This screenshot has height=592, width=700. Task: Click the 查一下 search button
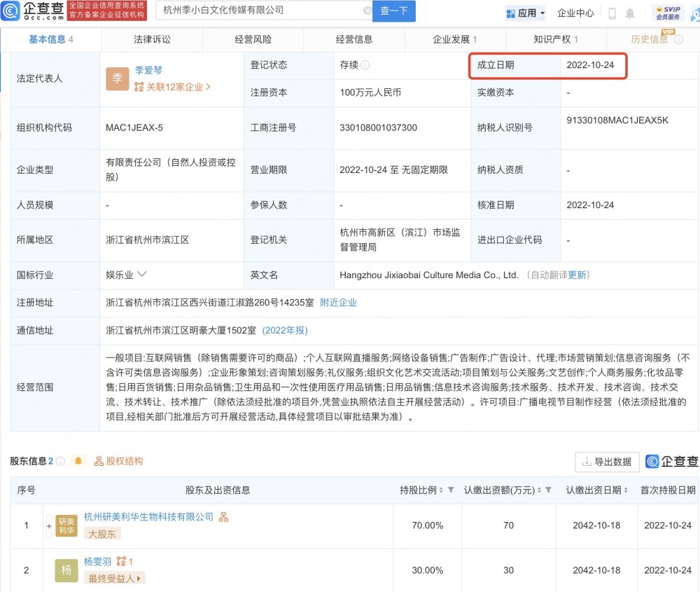coord(394,11)
